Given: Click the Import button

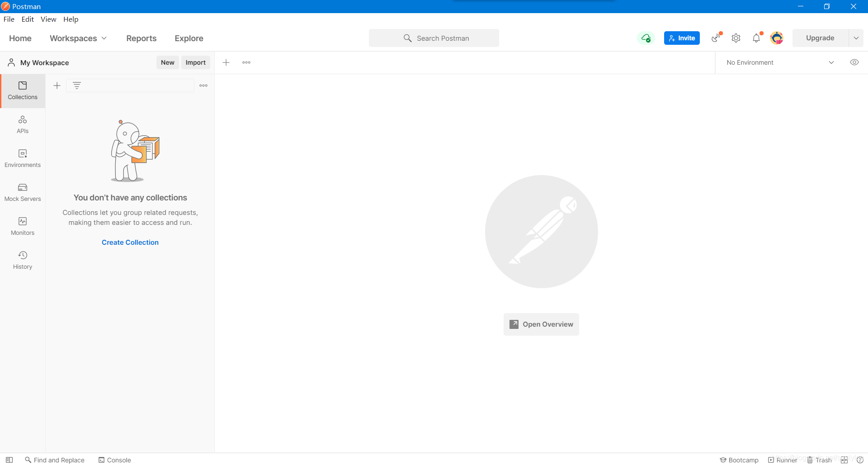Looking at the screenshot, I should coord(196,62).
